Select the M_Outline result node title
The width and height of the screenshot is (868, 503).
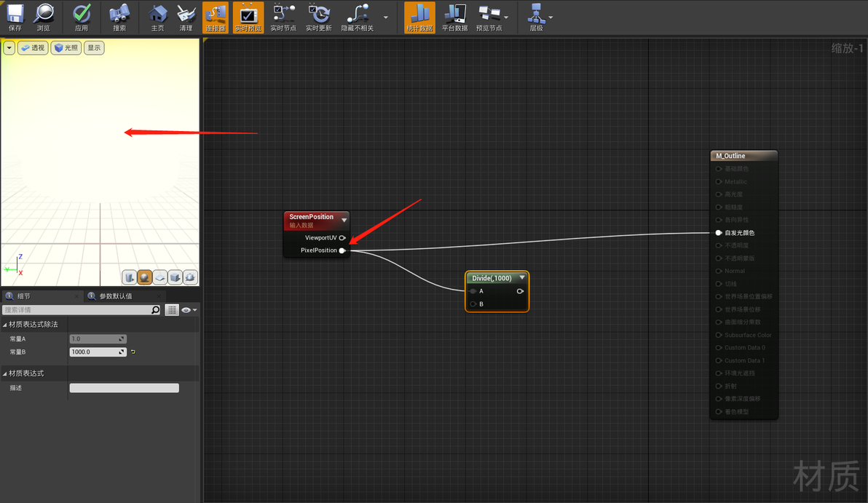point(730,156)
